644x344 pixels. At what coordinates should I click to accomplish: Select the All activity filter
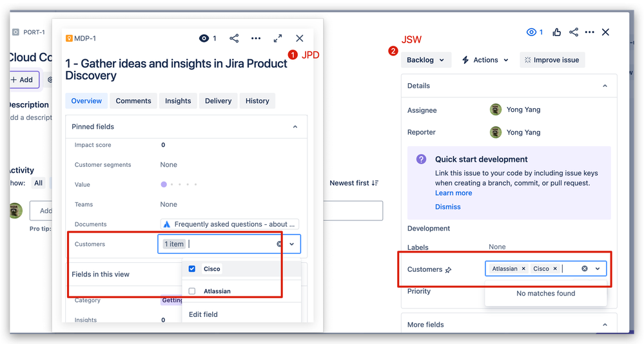pos(38,183)
